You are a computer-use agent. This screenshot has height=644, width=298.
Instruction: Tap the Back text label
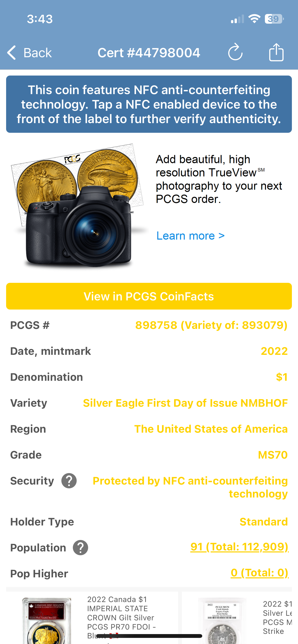pyautogui.click(x=37, y=53)
